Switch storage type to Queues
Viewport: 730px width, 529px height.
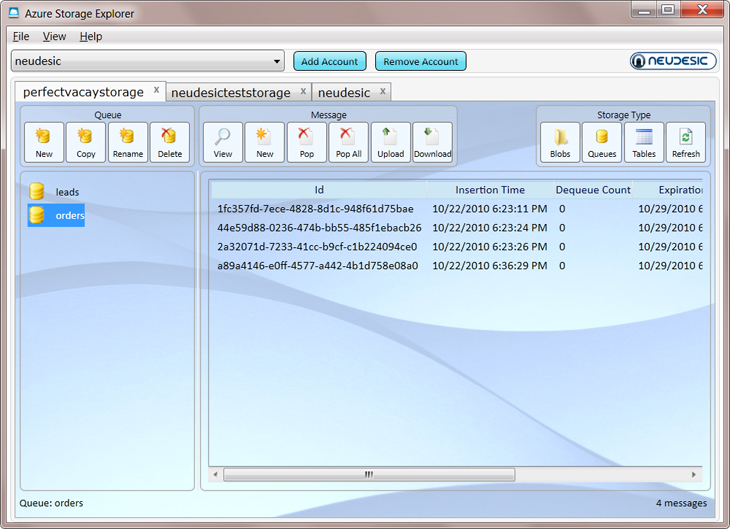click(x=602, y=142)
